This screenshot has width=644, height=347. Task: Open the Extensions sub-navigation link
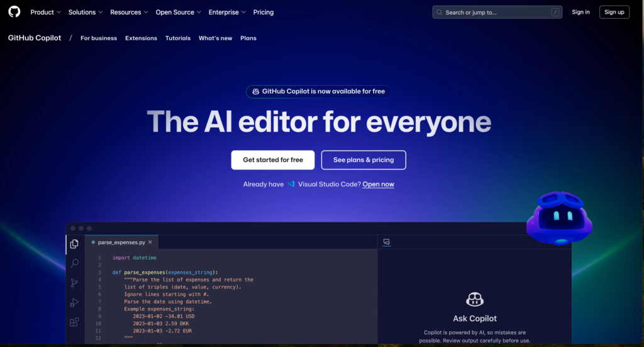141,38
